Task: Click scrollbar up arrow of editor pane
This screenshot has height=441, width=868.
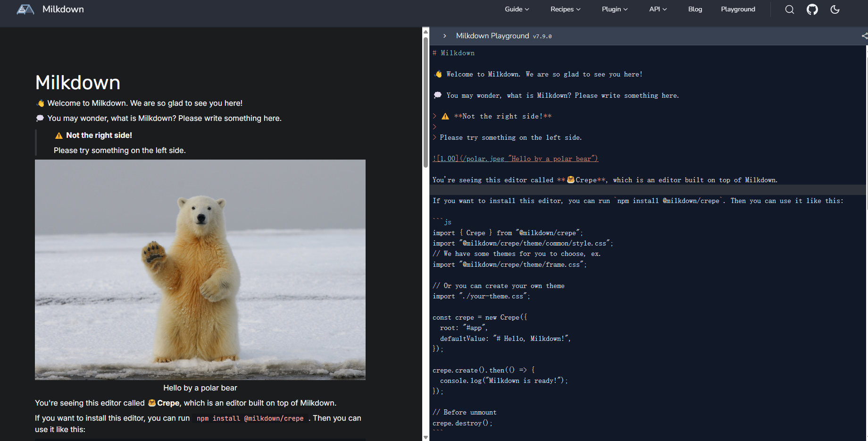Action: point(426,32)
